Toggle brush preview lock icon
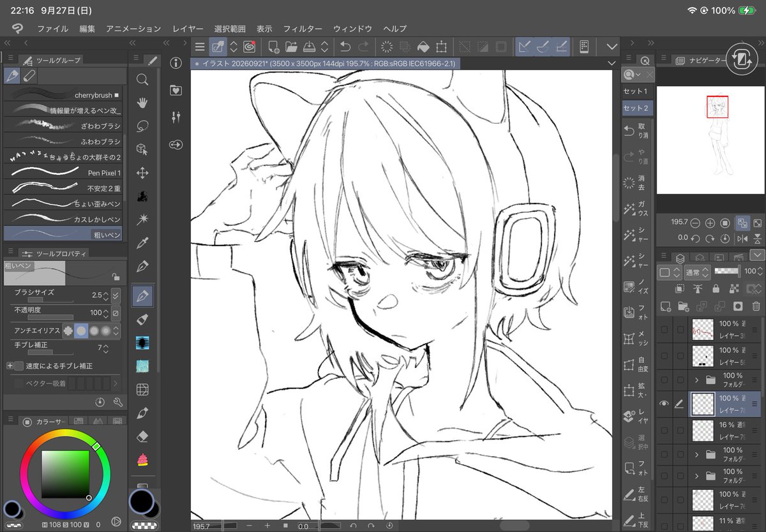Viewport: 766px width, 532px height. point(116,277)
